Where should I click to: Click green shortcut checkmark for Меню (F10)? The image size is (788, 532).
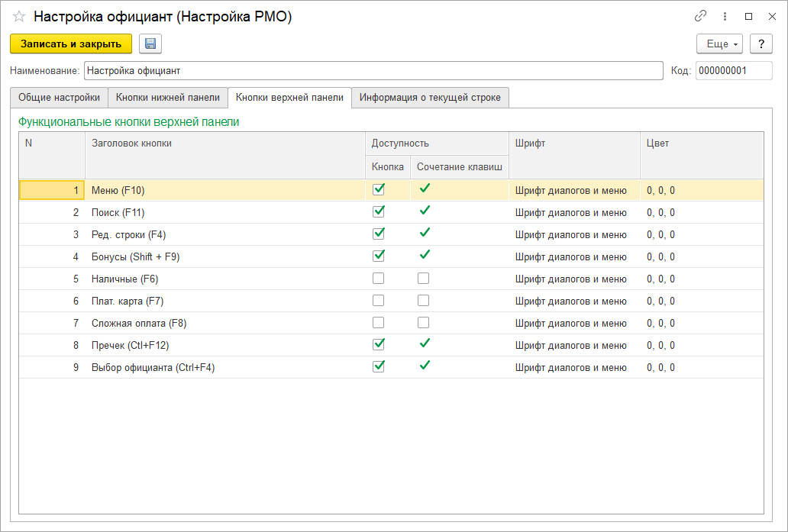click(x=425, y=189)
